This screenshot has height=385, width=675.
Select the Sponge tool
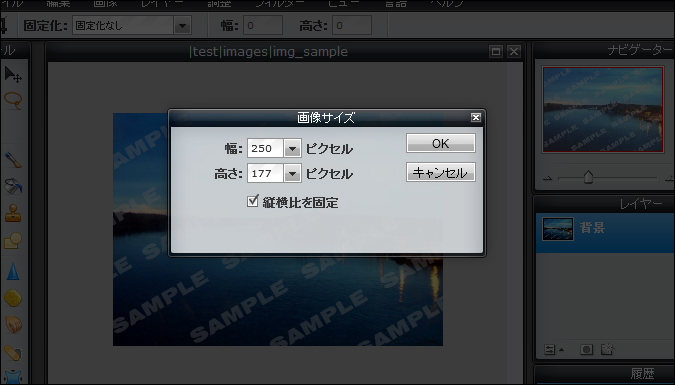13,298
